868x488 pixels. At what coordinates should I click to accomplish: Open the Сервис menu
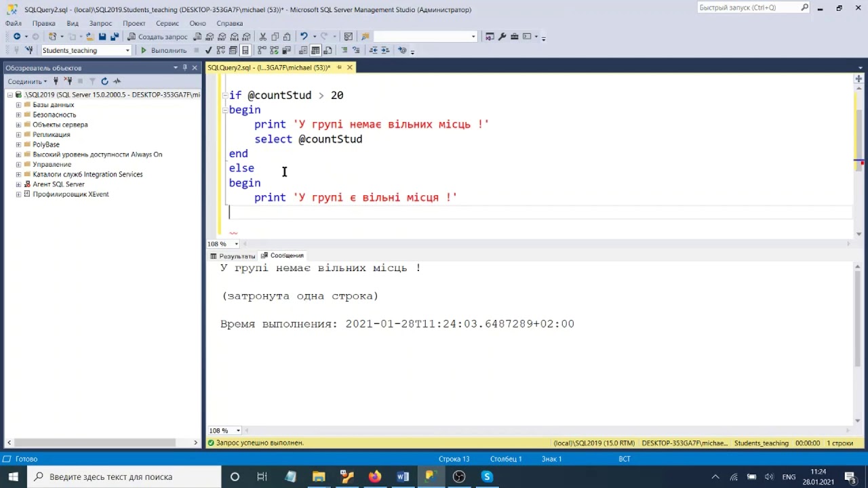[x=167, y=23]
